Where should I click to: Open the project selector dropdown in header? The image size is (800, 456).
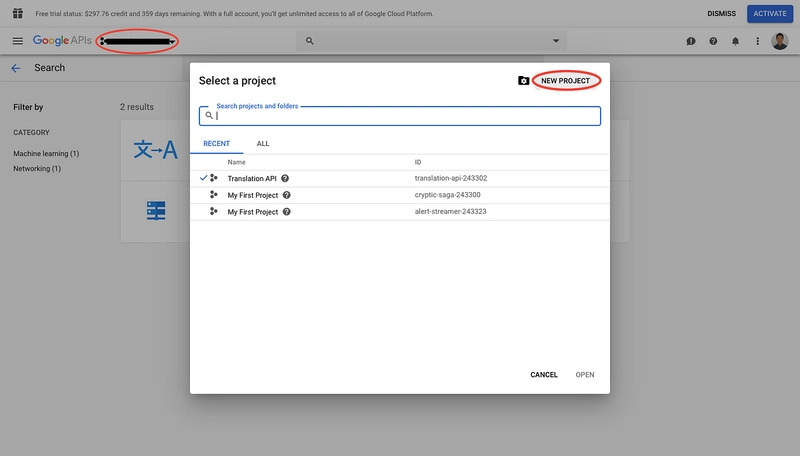(x=138, y=41)
